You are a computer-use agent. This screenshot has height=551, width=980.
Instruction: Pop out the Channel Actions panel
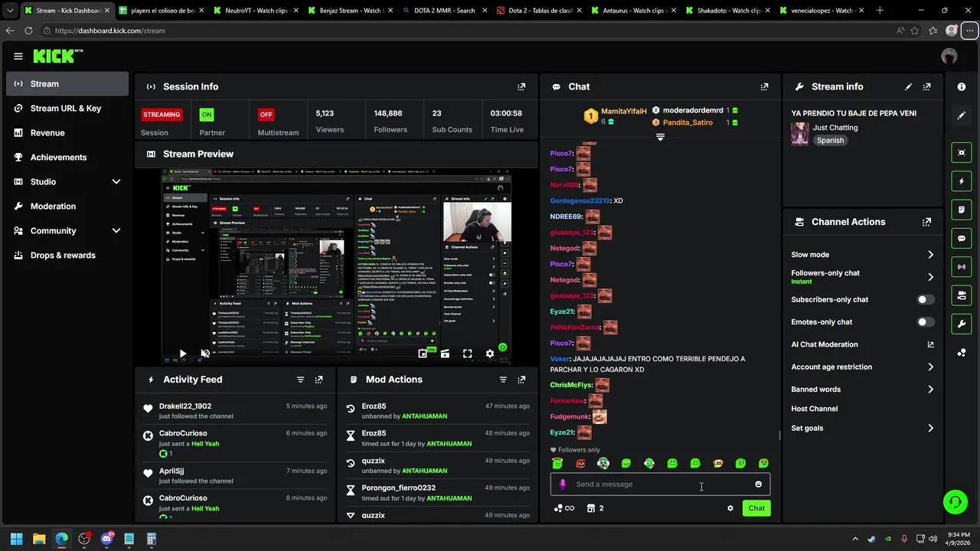click(926, 222)
